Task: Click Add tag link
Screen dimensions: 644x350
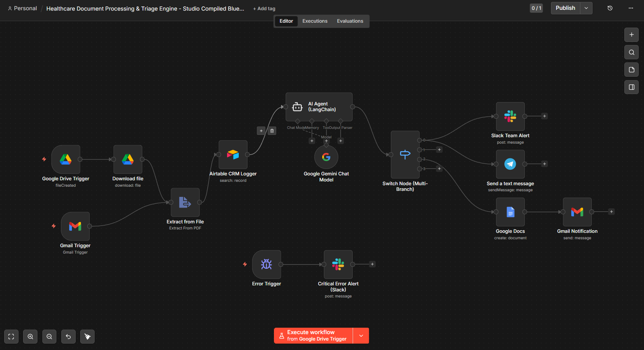Action: [264, 9]
